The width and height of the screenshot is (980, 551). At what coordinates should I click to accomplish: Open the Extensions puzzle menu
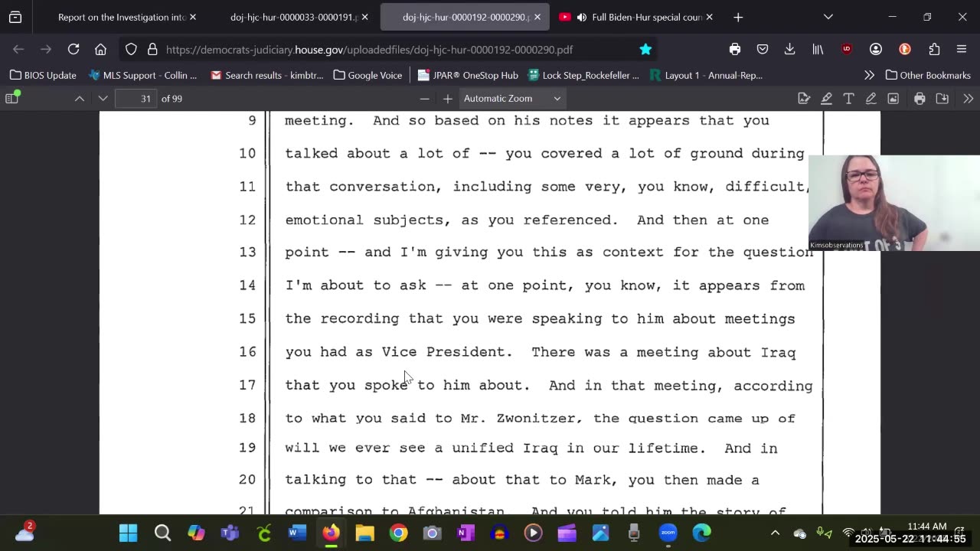pos(934,49)
